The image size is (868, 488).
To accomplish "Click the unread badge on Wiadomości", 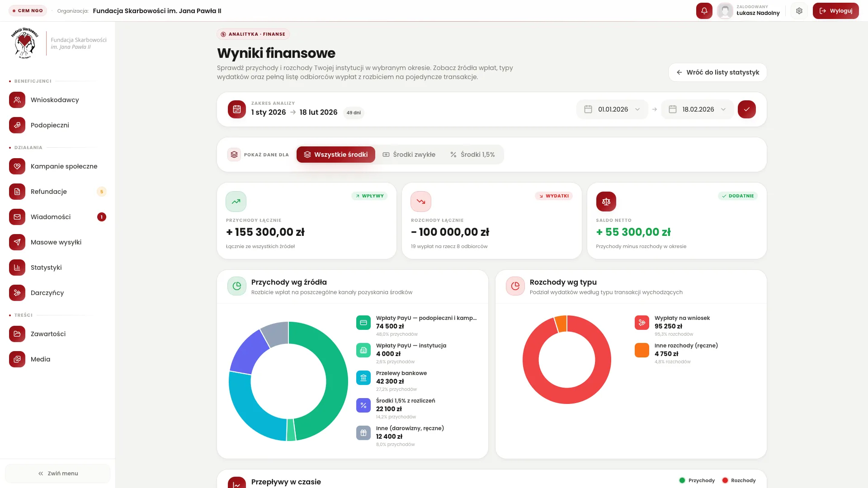I will (x=102, y=217).
